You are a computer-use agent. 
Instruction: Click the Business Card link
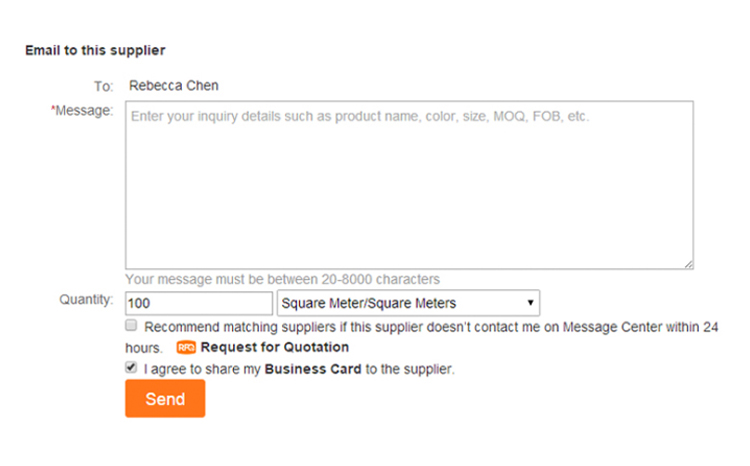click(x=313, y=369)
